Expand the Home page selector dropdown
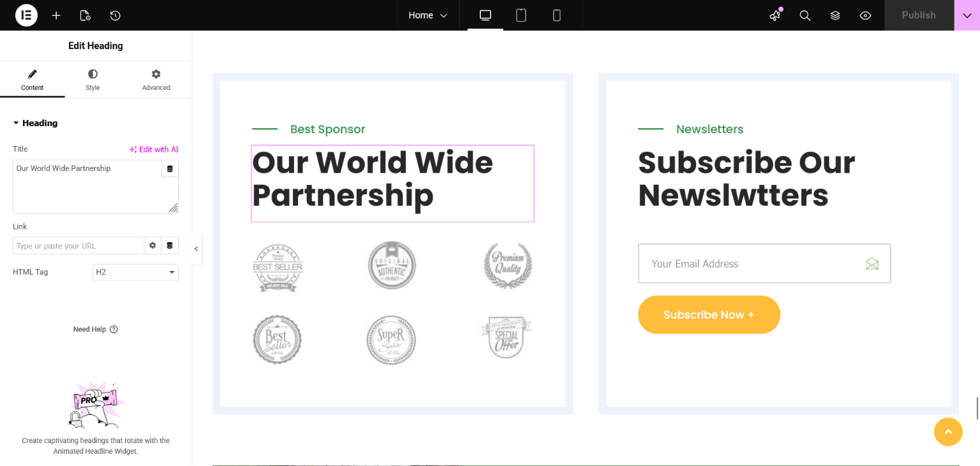Image resolution: width=980 pixels, height=466 pixels. 428,15
